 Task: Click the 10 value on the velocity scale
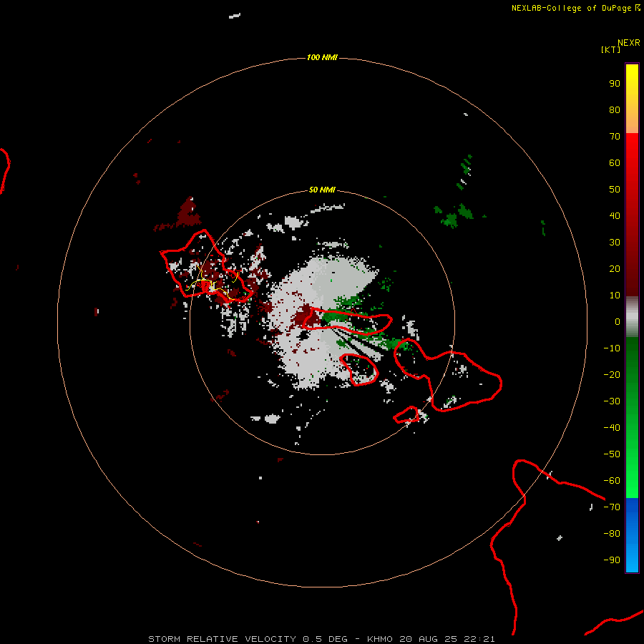point(615,296)
